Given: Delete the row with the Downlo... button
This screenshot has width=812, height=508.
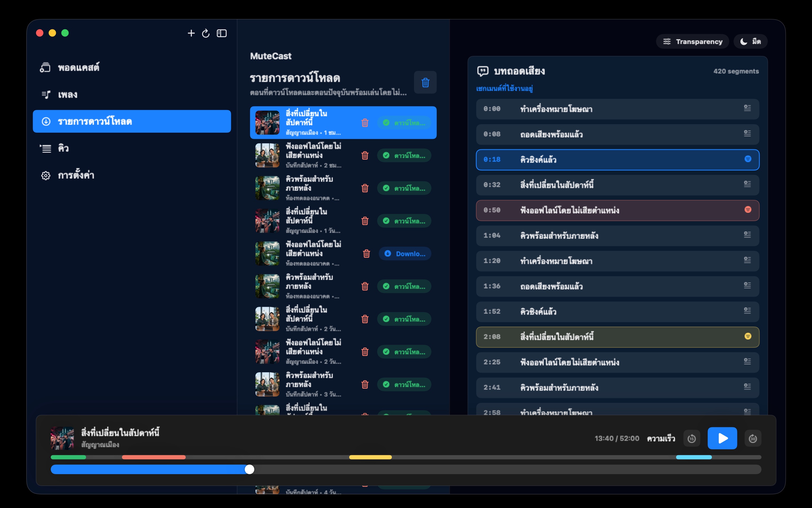Looking at the screenshot, I should pyautogui.click(x=367, y=254).
